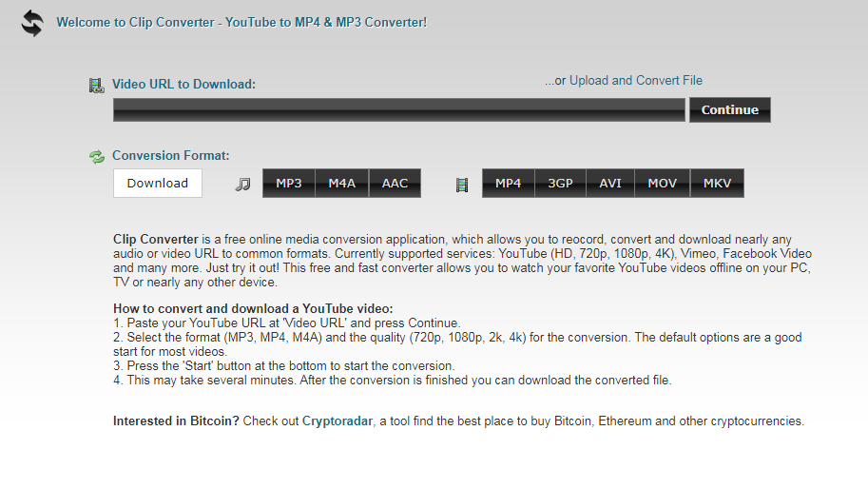Select MP4 video format
The width and height of the screenshot is (868, 489).
[x=509, y=184]
